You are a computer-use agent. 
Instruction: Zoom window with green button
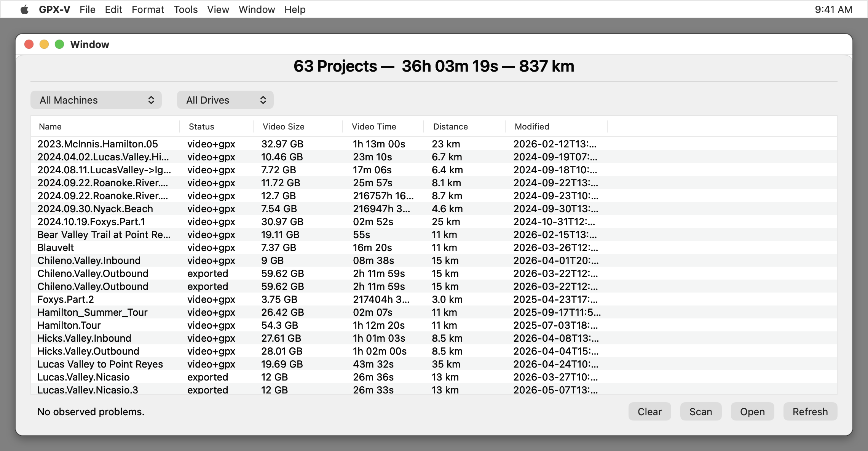tap(59, 44)
